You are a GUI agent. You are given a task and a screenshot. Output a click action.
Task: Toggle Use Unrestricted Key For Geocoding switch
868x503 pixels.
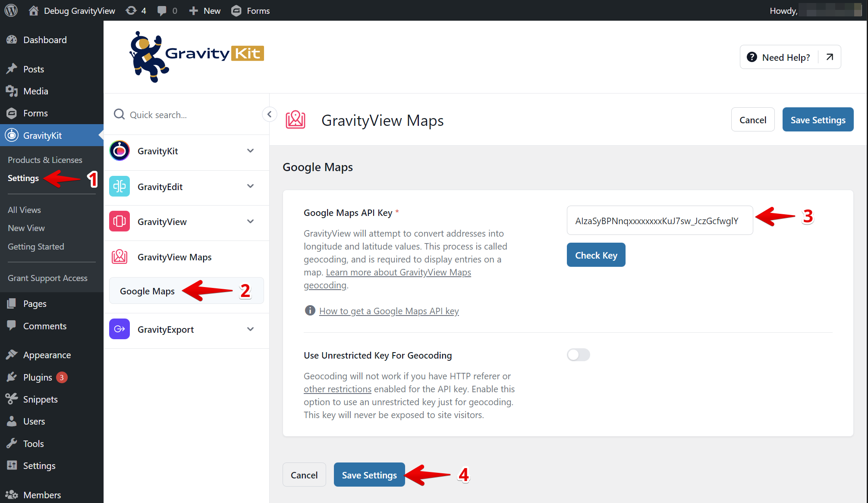click(x=578, y=355)
